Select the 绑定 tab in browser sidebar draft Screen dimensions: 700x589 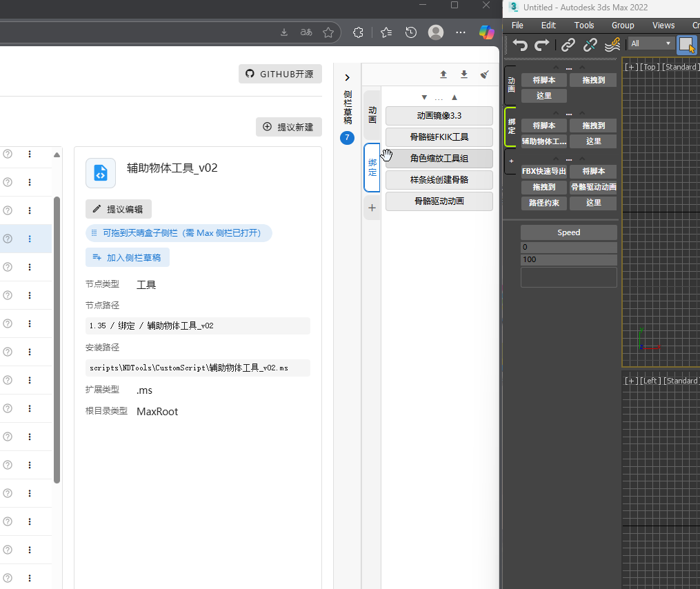(x=372, y=168)
